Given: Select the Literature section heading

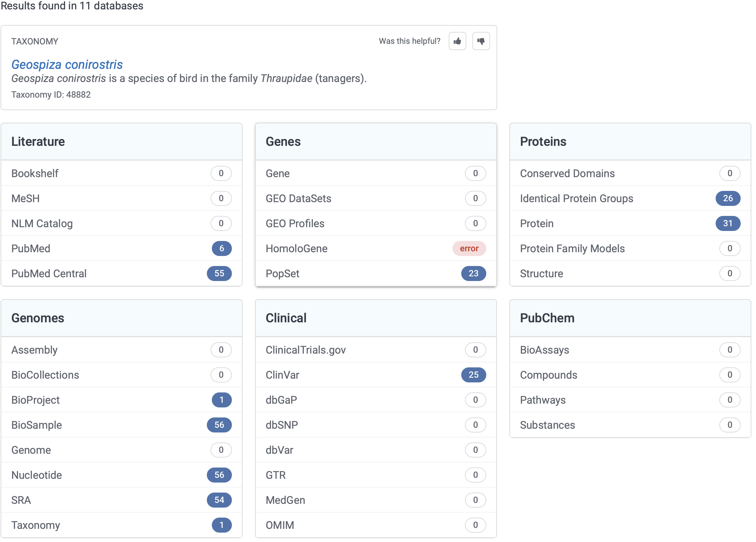Looking at the screenshot, I should point(38,142).
